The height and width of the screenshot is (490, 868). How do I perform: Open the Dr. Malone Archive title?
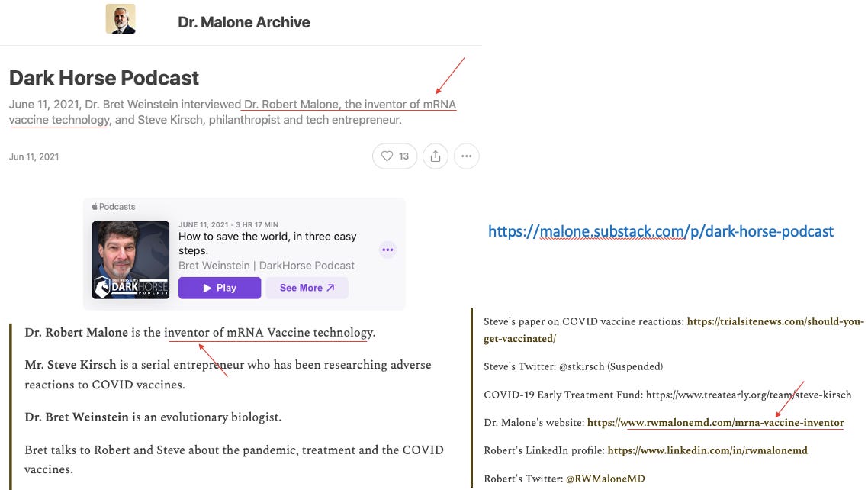pyautogui.click(x=243, y=22)
